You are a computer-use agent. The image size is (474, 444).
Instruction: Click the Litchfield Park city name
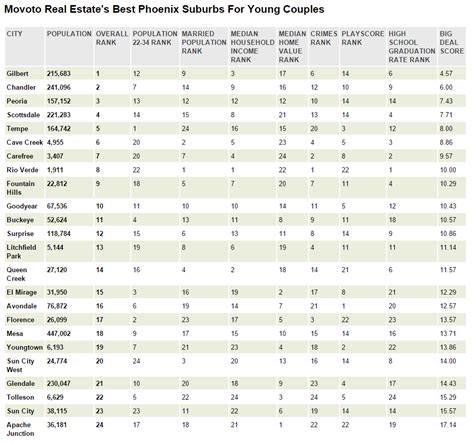pos(21,252)
